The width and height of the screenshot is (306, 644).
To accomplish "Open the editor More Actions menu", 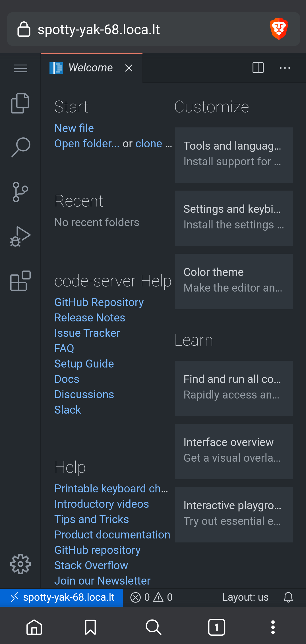I will (285, 68).
